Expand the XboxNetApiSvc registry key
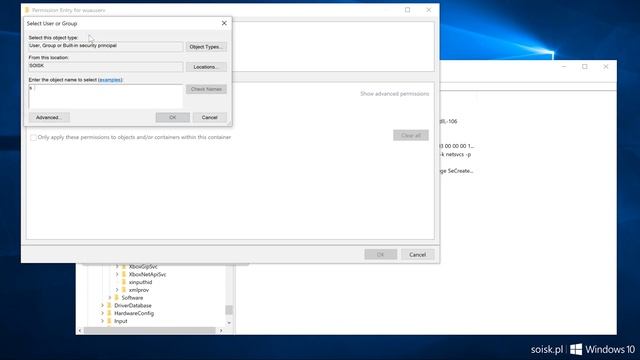Image resolution: width=640 pixels, height=360 pixels. coord(117,275)
